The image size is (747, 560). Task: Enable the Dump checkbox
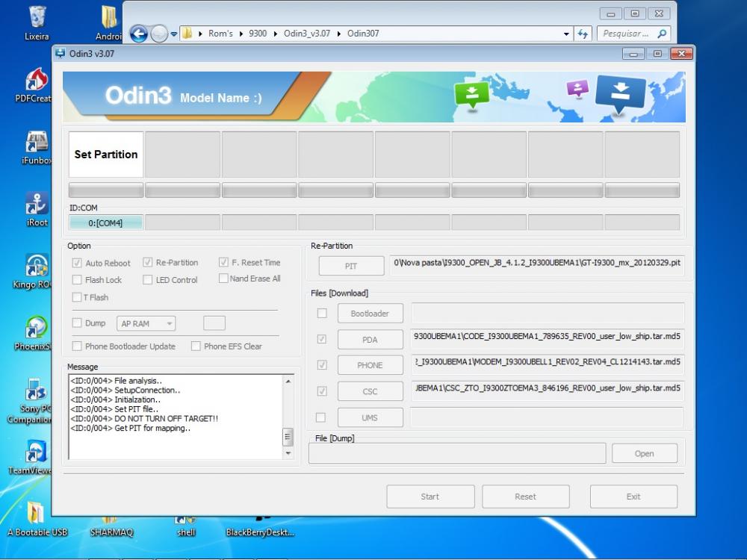(77, 323)
